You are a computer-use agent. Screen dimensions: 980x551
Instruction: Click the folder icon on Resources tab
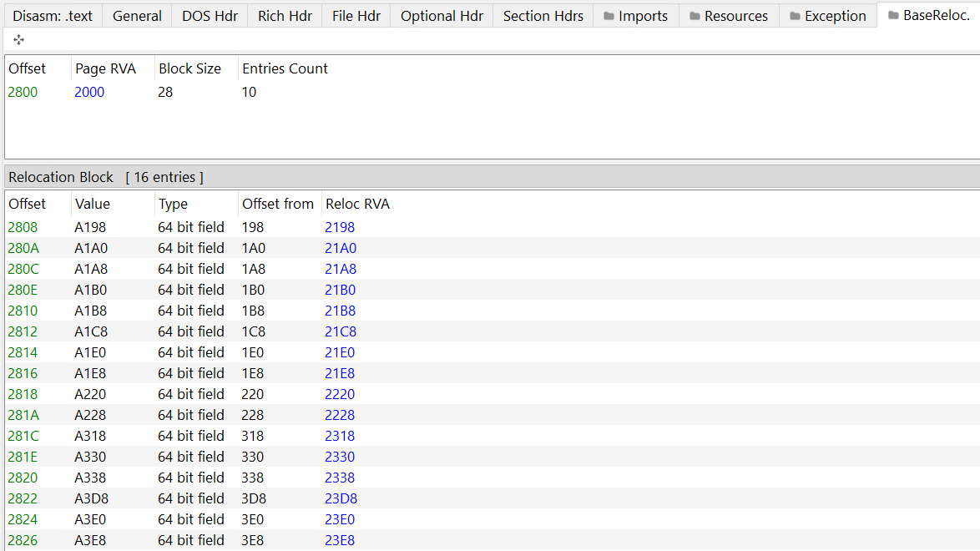[x=695, y=16]
